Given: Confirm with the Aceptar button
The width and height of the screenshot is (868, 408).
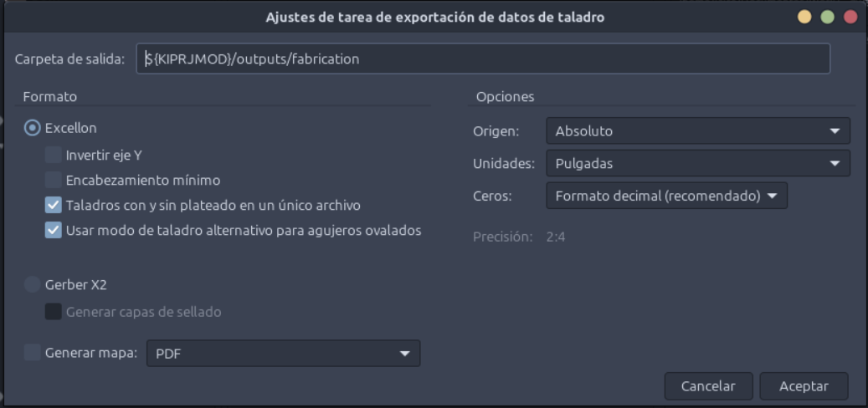Looking at the screenshot, I should coord(804,386).
